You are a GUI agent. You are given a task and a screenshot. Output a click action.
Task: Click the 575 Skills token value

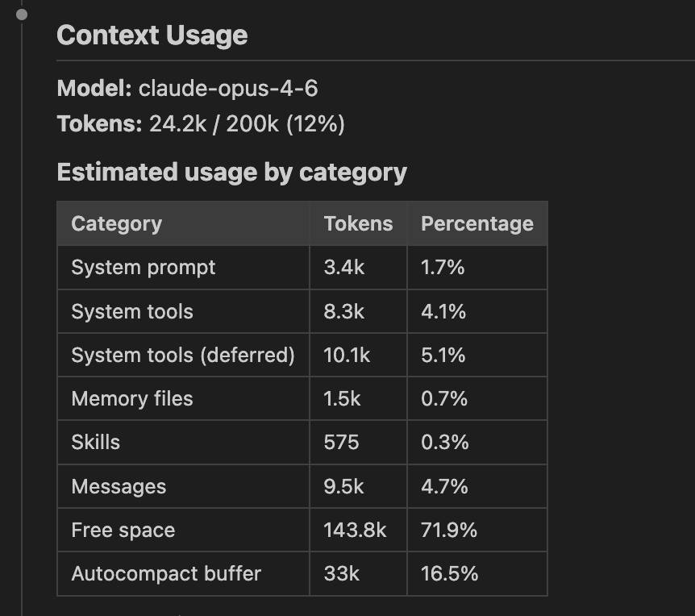coord(341,442)
